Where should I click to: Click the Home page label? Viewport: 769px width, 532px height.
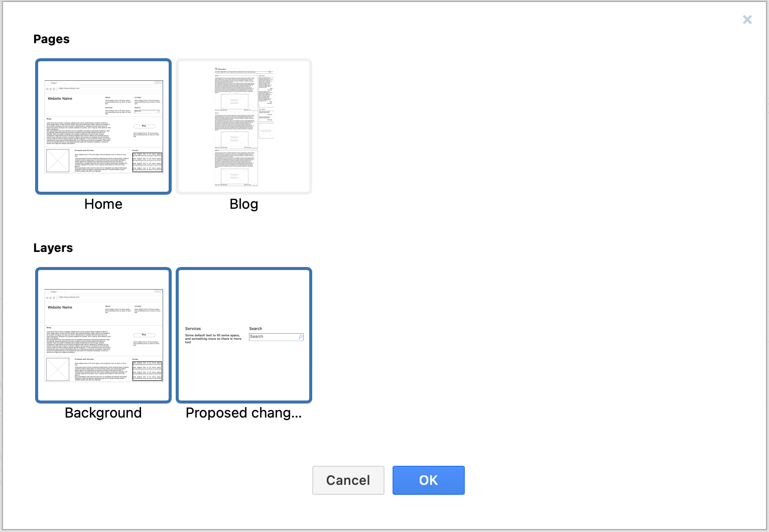pyautogui.click(x=103, y=204)
